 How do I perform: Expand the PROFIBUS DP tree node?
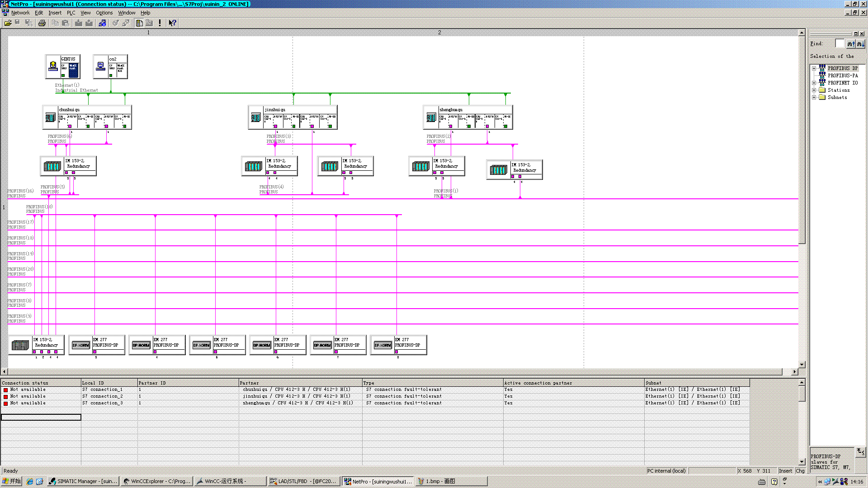[814, 69]
